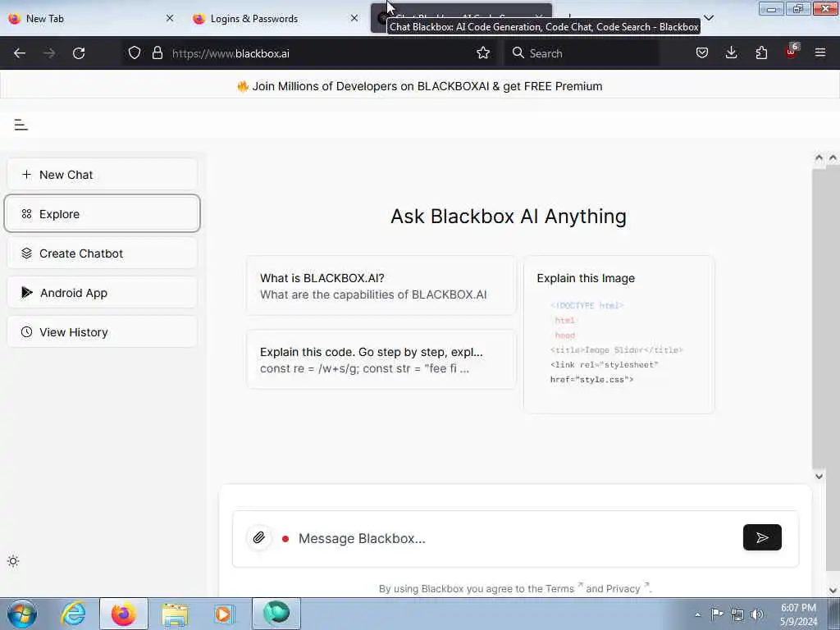Open Create Chatbot
Viewport: 840px width, 630px height.
(103, 253)
